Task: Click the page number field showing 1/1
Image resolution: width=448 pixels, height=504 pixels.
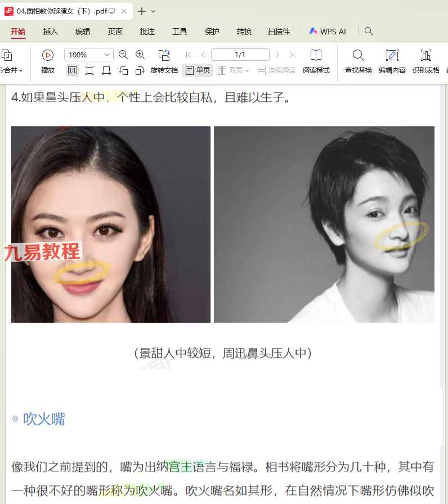Action: (x=240, y=55)
